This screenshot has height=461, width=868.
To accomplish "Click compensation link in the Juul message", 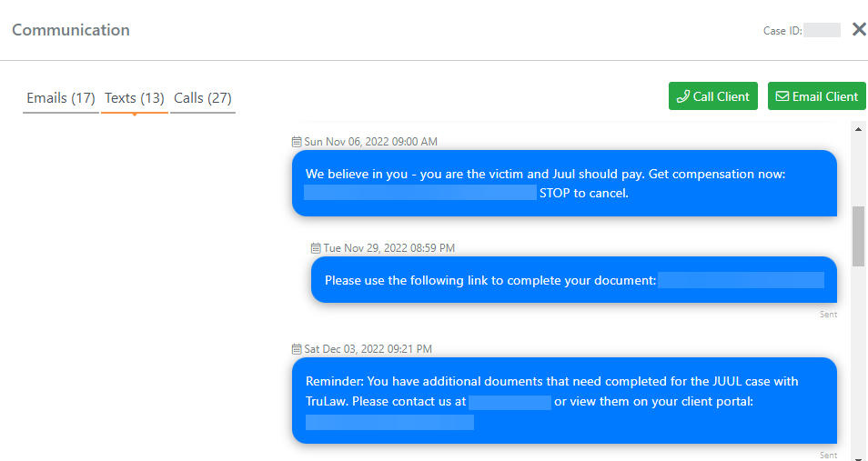I will (419, 193).
